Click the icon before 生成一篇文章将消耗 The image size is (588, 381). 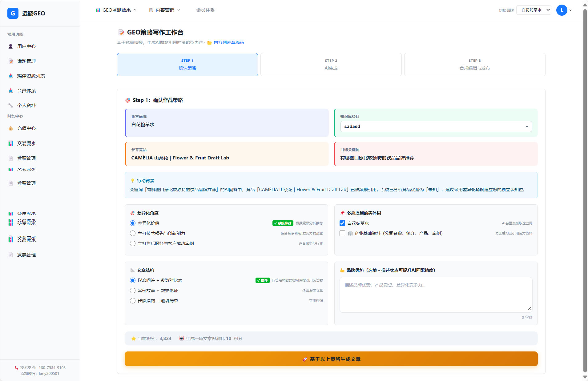pos(182,339)
